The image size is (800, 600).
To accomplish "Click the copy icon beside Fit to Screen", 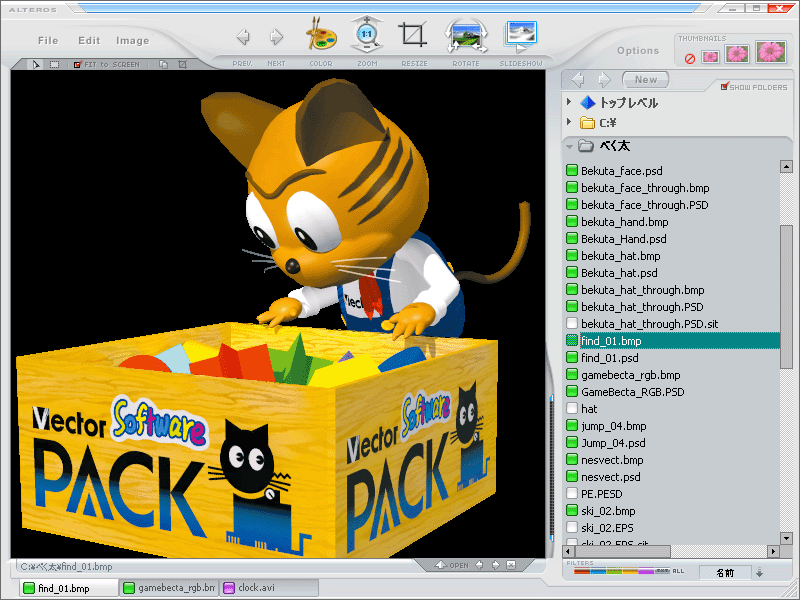I will click(163, 64).
